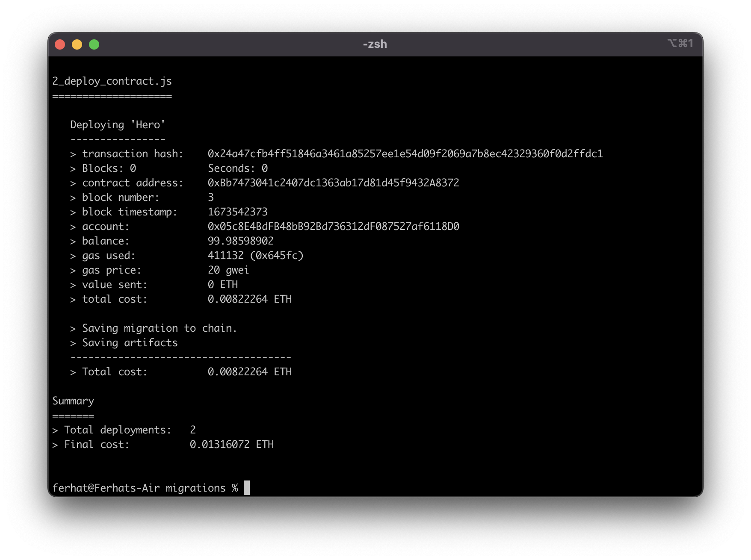Click the Final cost value 0.01316072 ETH

click(x=232, y=445)
